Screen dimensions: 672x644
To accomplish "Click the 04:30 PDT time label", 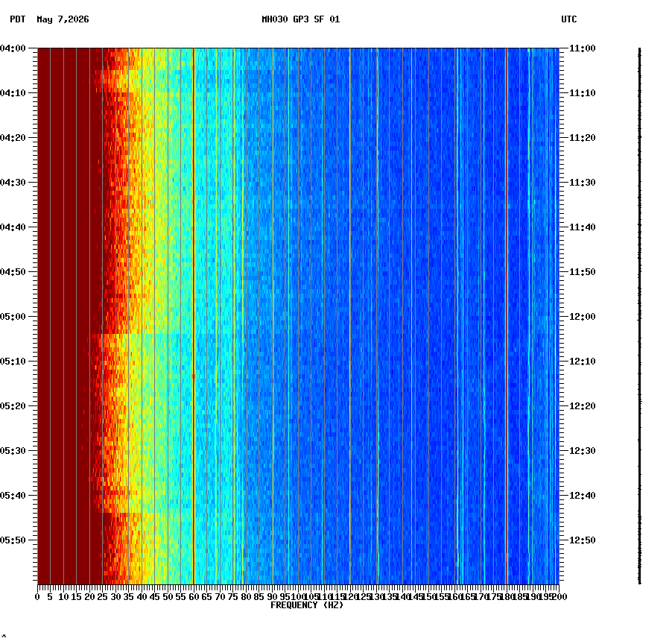I will coord(13,182).
